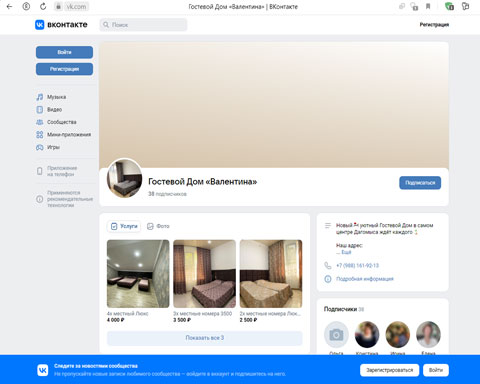Click the group cover image
This screenshot has width=480, height=384.
click(274, 105)
